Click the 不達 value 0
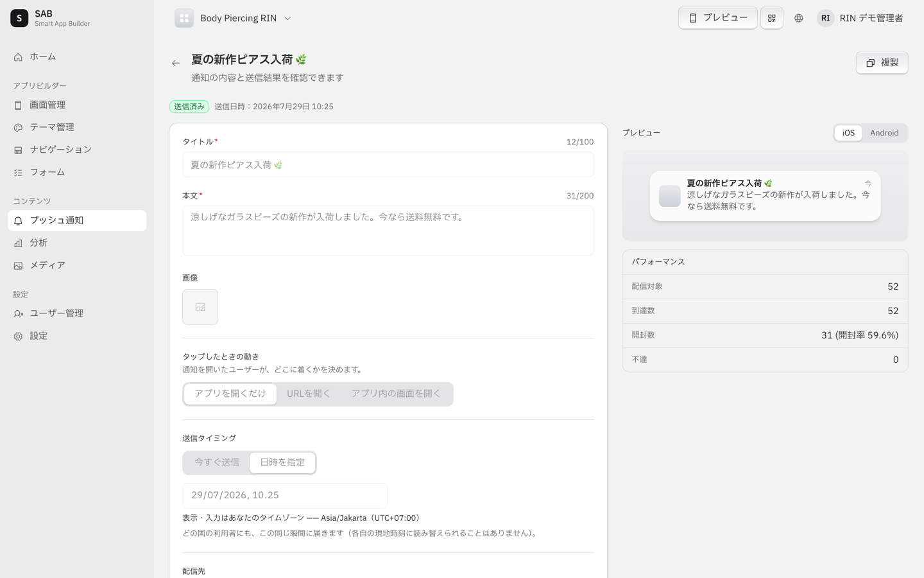 pos(896,360)
